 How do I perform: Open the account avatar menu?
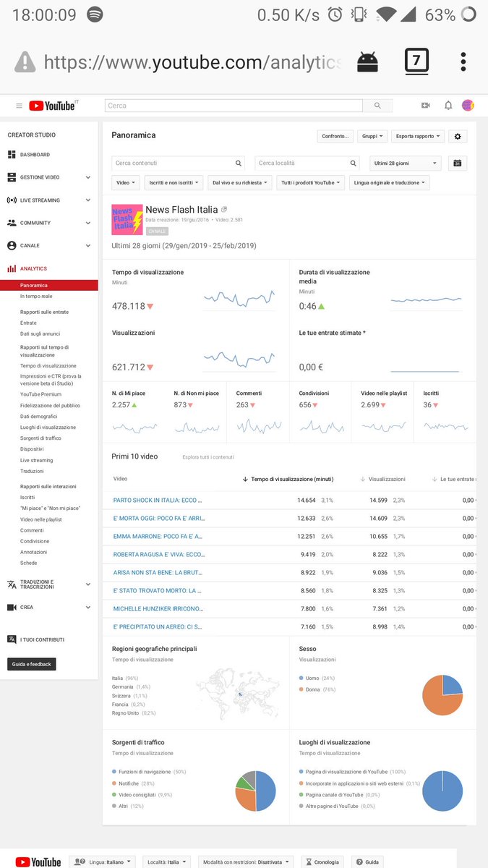[x=468, y=106]
